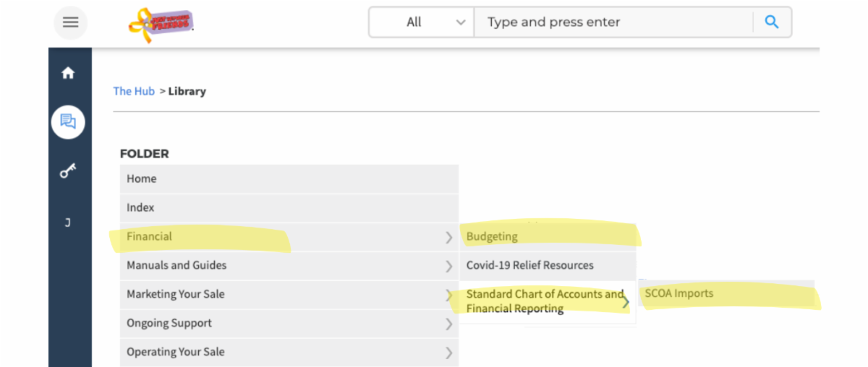
Task: Click the key icon in sidebar
Action: (68, 171)
